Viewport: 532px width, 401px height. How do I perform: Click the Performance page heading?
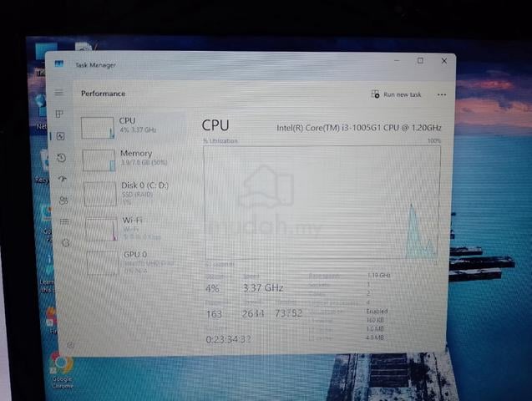[104, 94]
